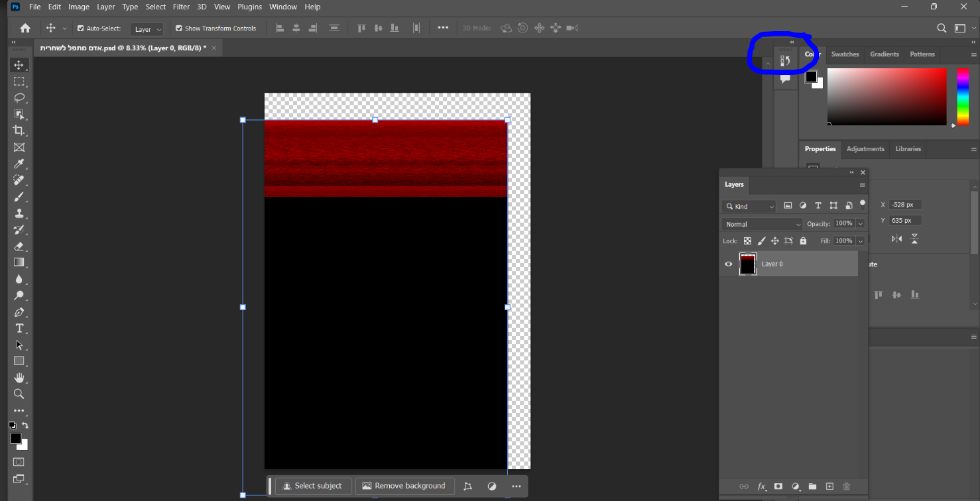Open the Normal blend mode dropdown

(x=761, y=224)
